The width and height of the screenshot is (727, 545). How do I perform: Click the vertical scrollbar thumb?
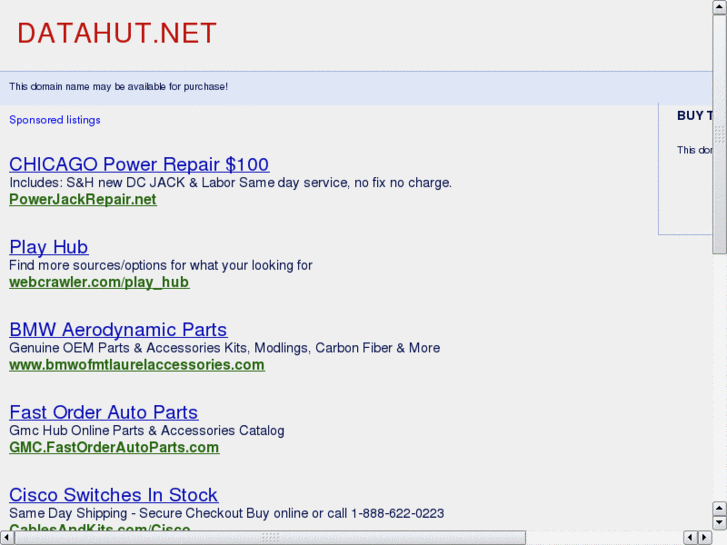tap(720, 134)
